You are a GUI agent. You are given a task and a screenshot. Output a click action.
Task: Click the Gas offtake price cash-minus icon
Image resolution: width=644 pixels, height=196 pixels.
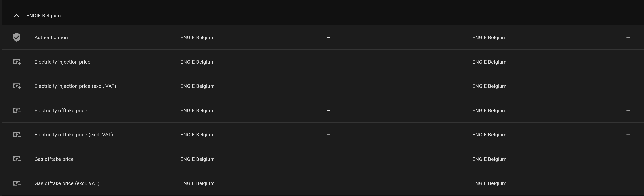pyautogui.click(x=17, y=159)
